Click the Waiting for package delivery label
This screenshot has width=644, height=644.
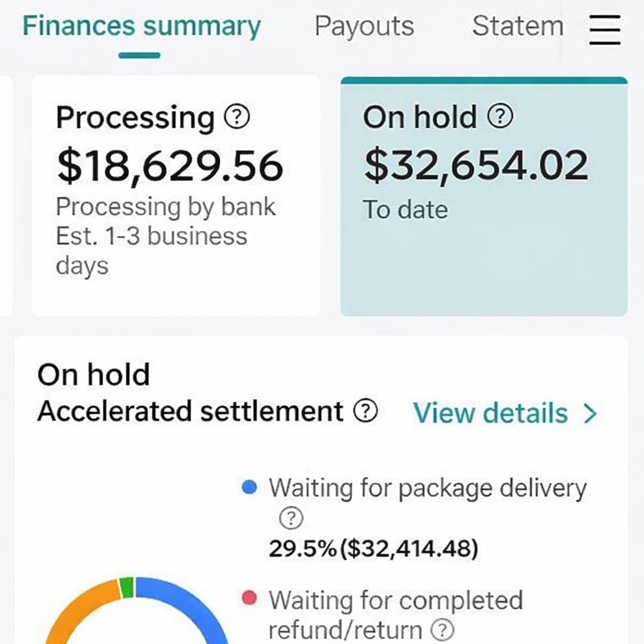(428, 488)
